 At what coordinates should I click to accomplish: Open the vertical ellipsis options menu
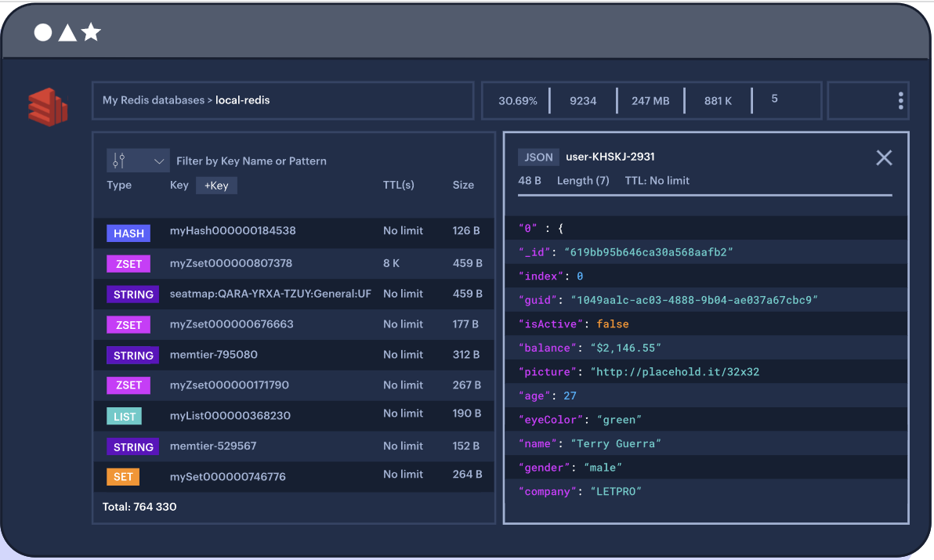tap(900, 100)
